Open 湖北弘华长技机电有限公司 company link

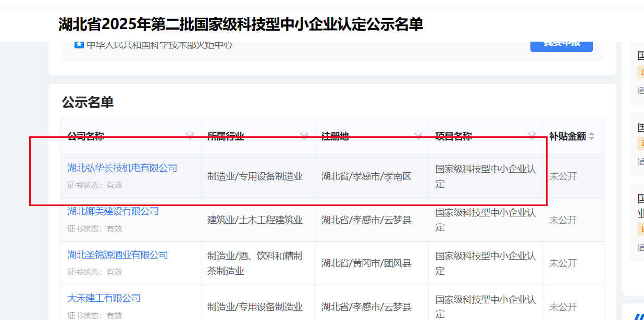click(122, 168)
